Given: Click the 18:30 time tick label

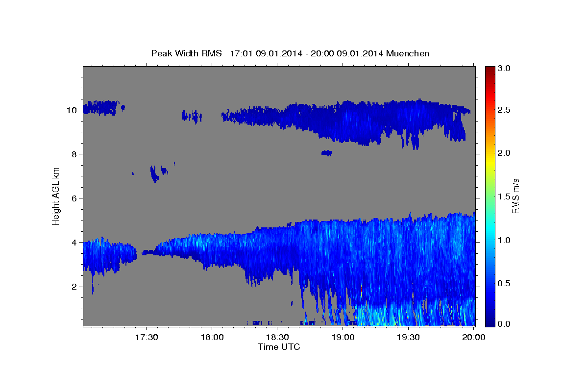Looking at the screenshot, I should pyautogui.click(x=277, y=337).
